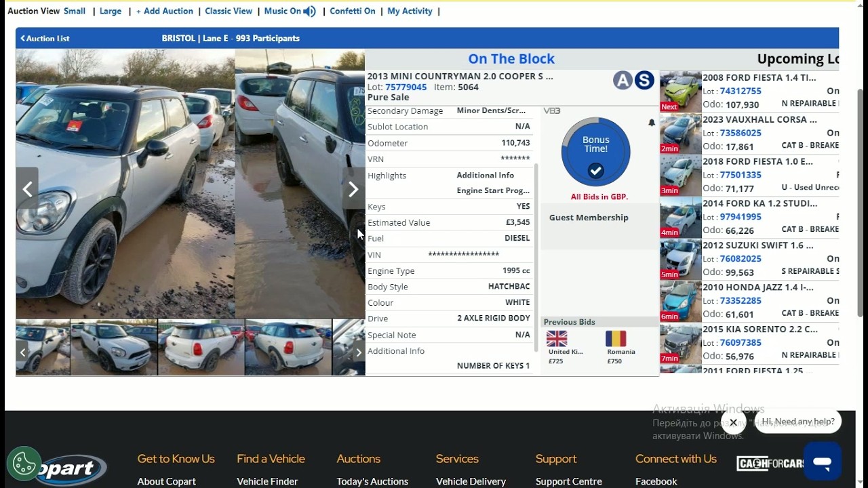
Task: Open cookie settings icon
Action: click(x=24, y=464)
